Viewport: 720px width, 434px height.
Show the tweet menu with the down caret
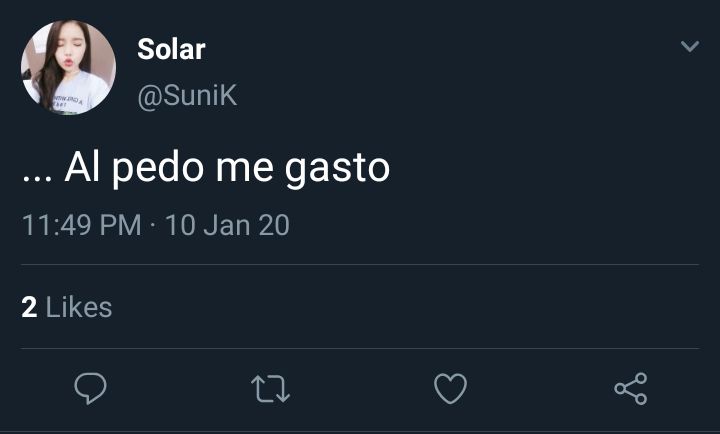coord(690,46)
